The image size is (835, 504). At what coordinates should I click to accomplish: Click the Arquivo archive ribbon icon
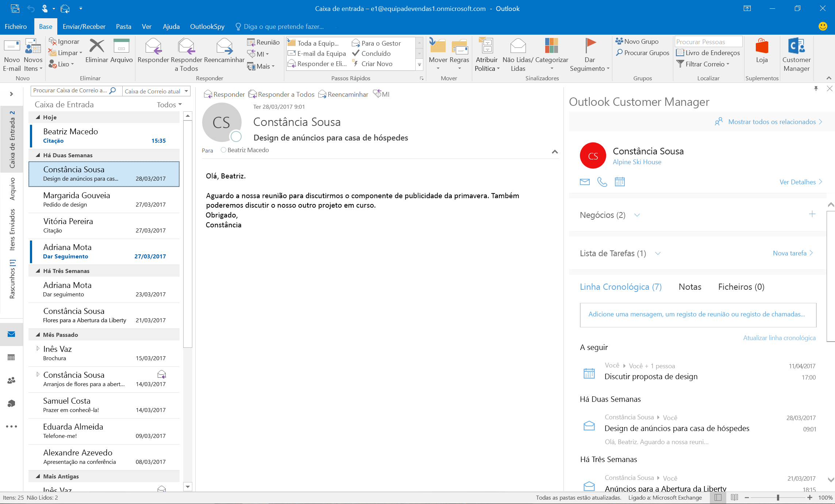pyautogui.click(x=122, y=46)
